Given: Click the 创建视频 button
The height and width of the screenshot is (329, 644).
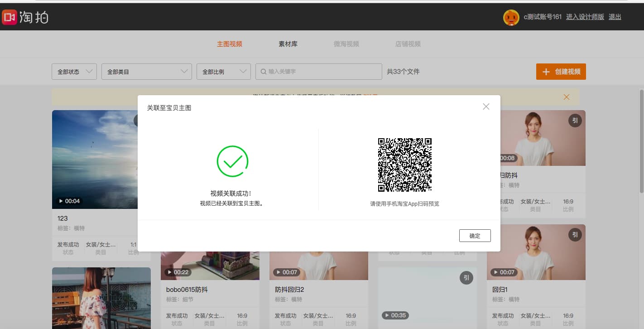Looking at the screenshot, I should click(561, 72).
